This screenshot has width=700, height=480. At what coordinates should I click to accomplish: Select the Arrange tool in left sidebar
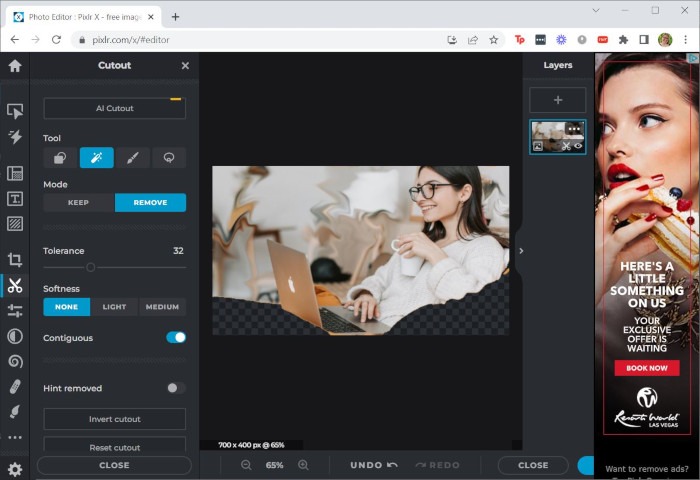[15, 111]
